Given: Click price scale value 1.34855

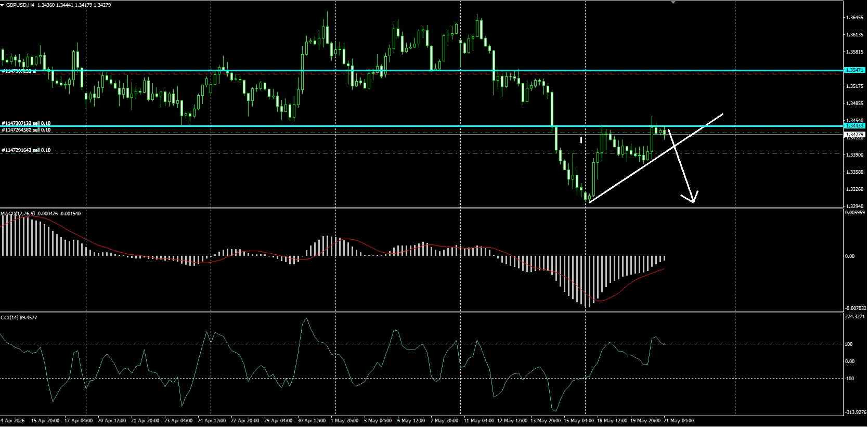Looking at the screenshot, I should coord(855,103).
